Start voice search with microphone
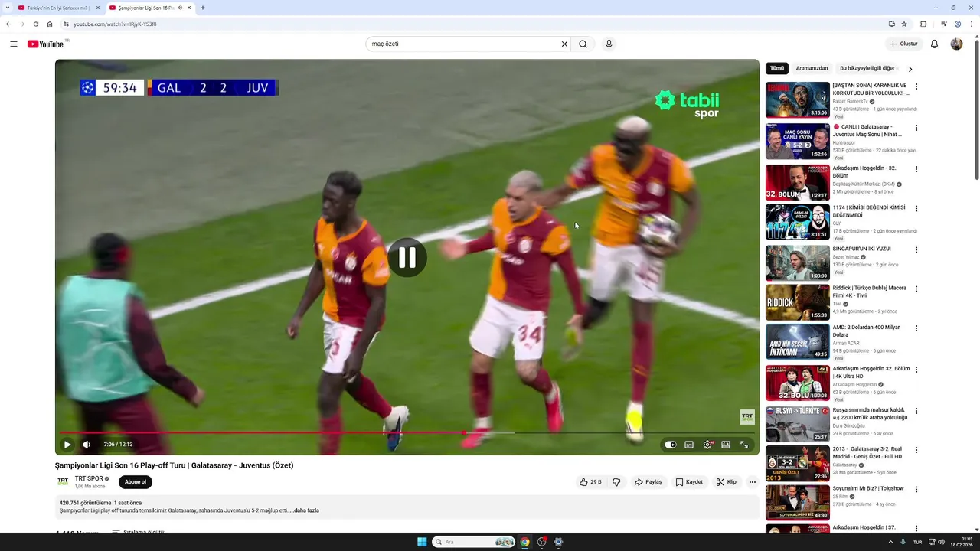 609,44
